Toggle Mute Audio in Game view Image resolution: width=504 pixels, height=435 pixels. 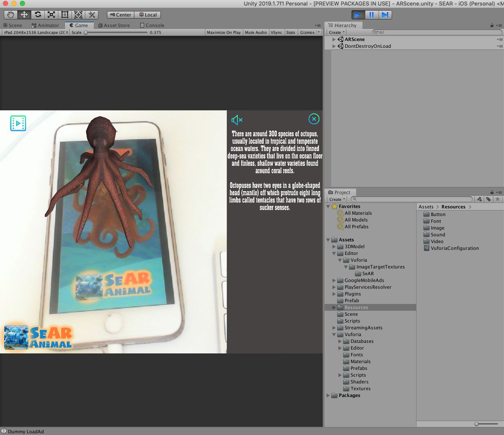[x=256, y=33]
